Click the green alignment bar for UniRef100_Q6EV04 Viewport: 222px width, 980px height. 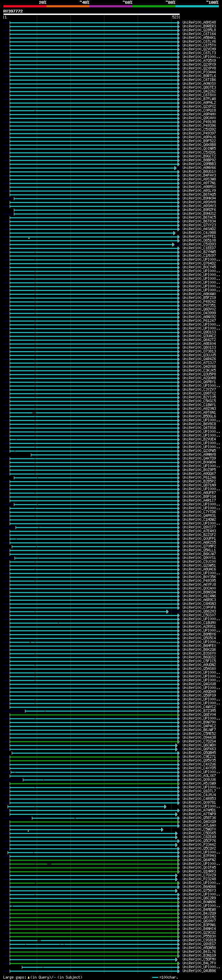94,714
